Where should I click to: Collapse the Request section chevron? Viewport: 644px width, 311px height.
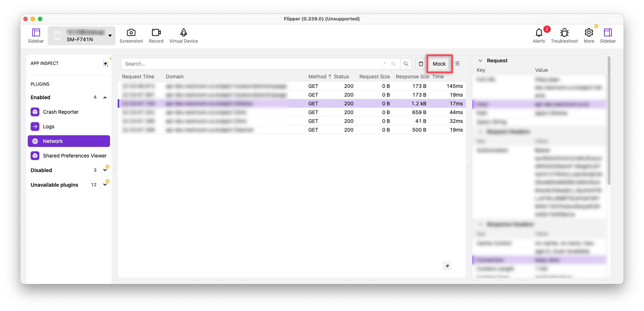(x=480, y=61)
